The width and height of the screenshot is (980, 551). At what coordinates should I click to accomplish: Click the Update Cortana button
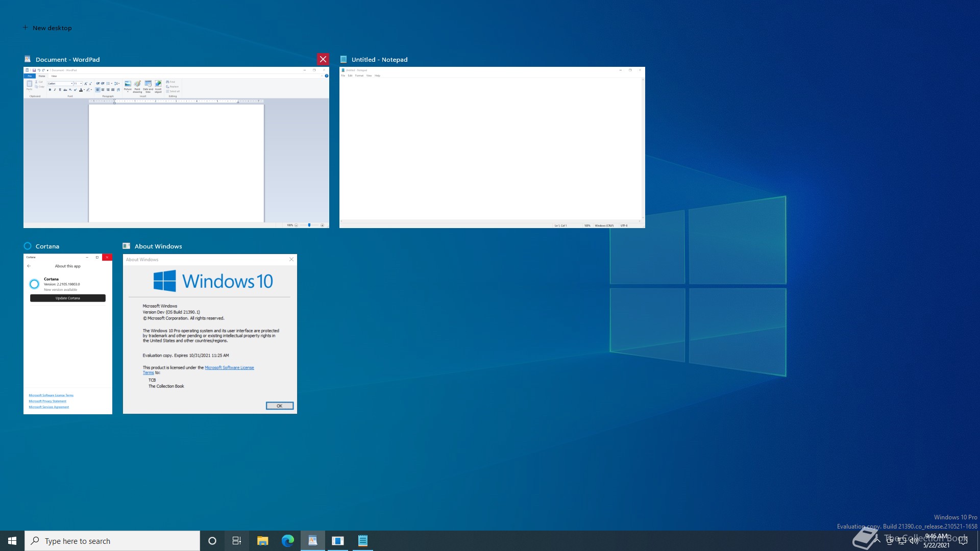68,298
